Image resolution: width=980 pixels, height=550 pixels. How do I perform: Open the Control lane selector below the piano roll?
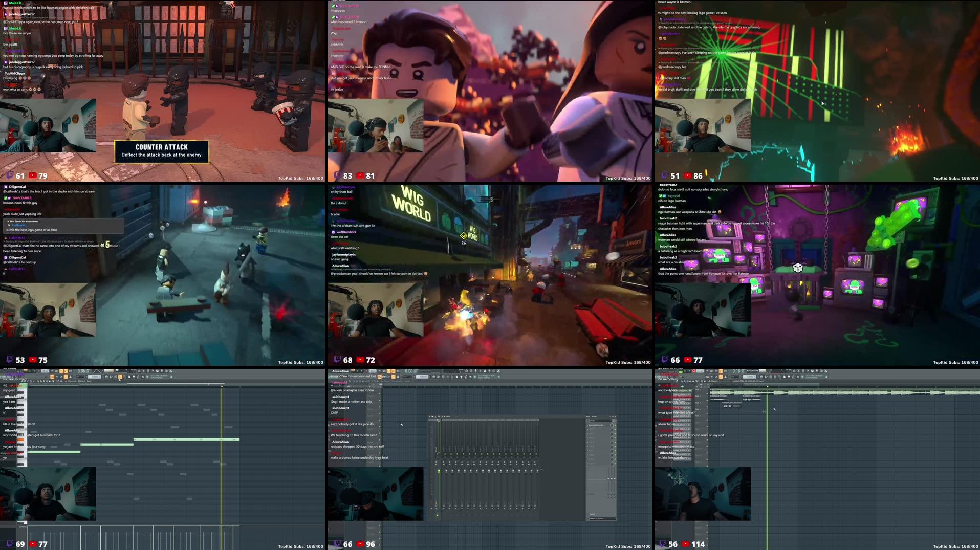[x=22, y=526]
